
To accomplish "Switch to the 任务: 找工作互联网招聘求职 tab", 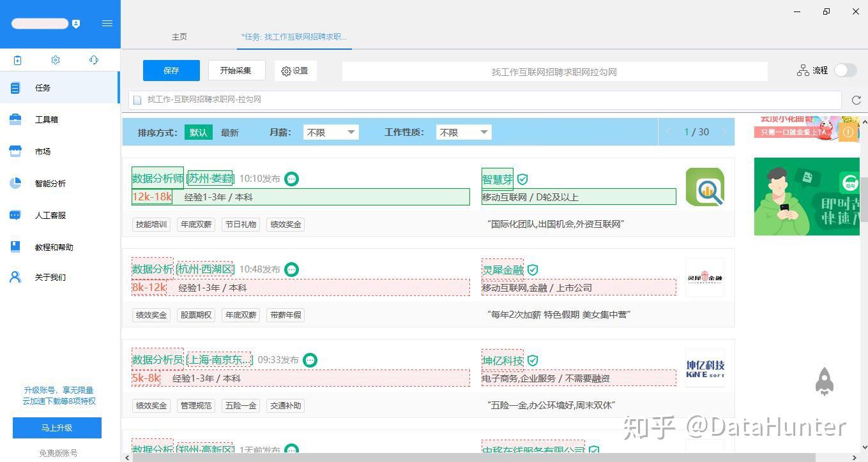I will tap(294, 37).
